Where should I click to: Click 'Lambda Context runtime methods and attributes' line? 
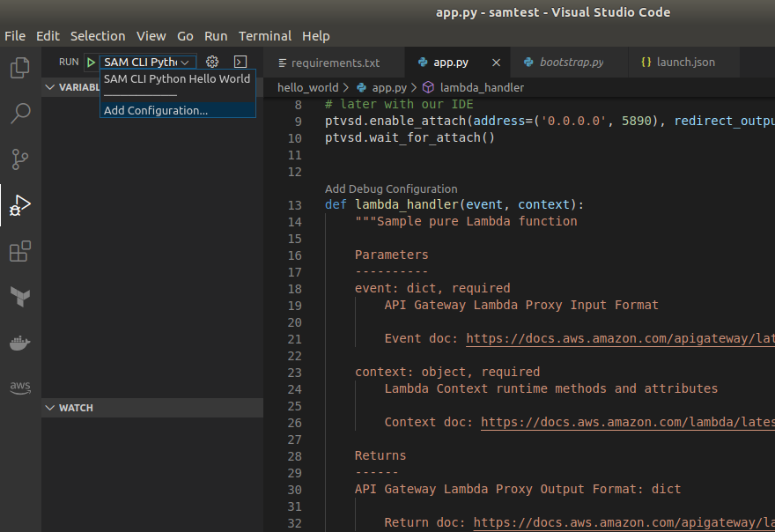(x=551, y=388)
